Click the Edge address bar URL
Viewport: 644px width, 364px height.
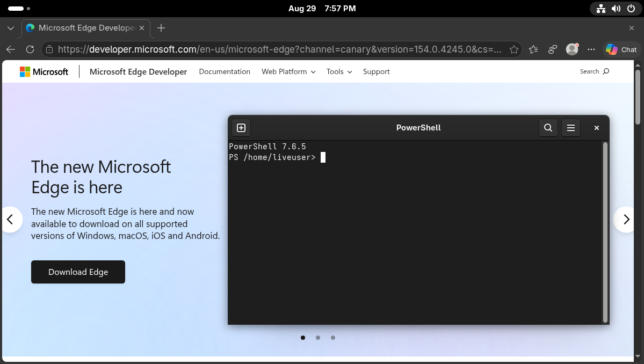[x=279, y=49]
